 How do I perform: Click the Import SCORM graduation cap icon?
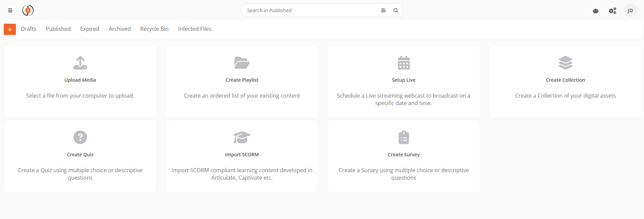click(x=242, y=137)
